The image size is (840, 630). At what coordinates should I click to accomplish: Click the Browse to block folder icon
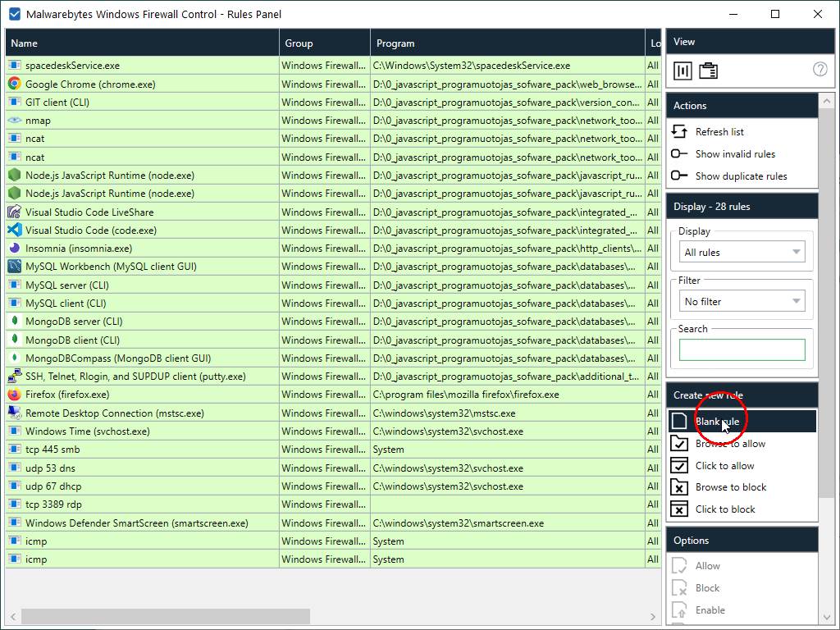click(x=679, y=487)
